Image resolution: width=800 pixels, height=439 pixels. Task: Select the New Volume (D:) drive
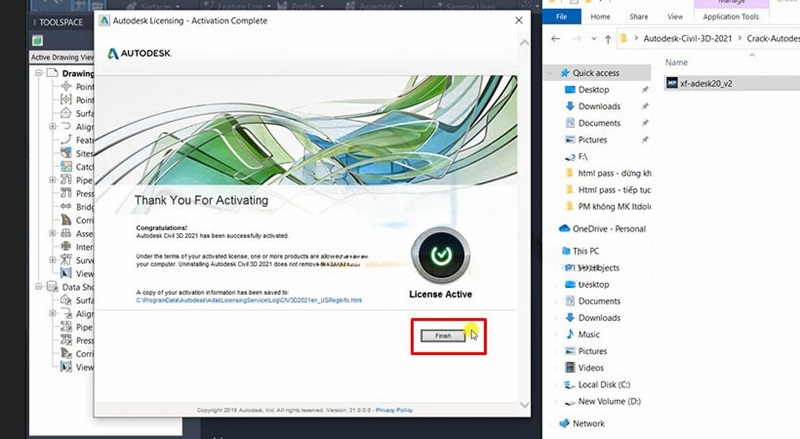coord(612,401)
